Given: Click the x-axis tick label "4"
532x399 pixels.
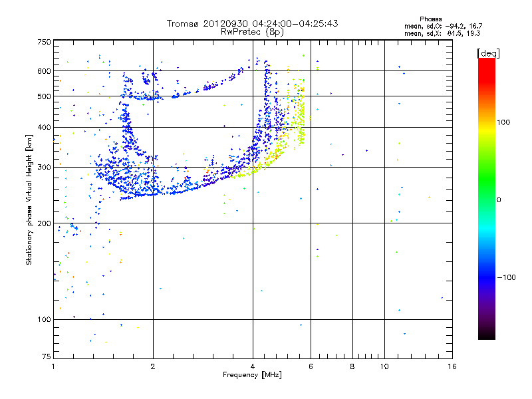Looking at the screenshot, I should 253,366.
